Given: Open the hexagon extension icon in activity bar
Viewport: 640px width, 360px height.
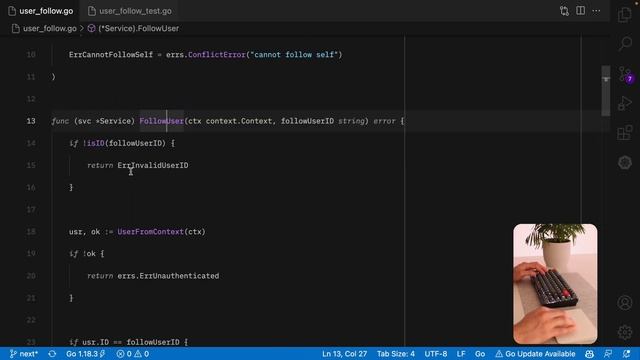Looking at the screenshot, I should [x=624, y=162].
